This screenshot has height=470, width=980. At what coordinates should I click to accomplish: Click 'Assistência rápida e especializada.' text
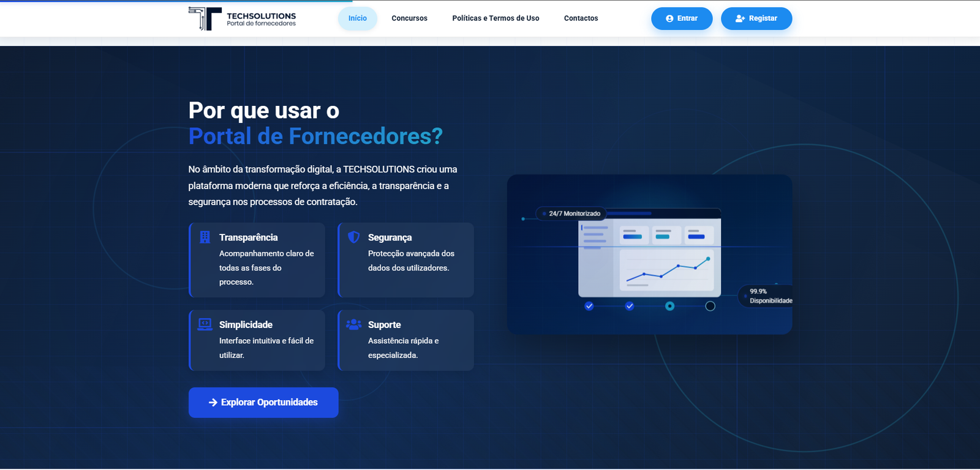404,348
